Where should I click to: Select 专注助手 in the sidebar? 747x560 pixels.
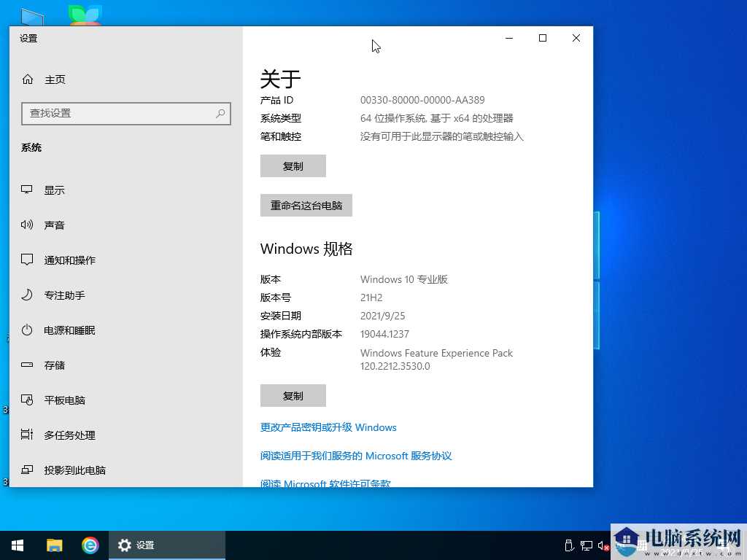coord(125,295)
